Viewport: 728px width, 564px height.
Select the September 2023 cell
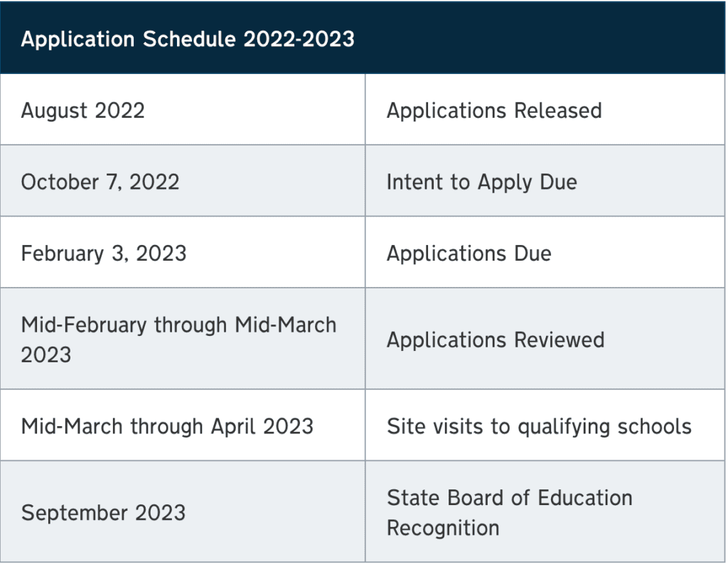coord(183,511)
